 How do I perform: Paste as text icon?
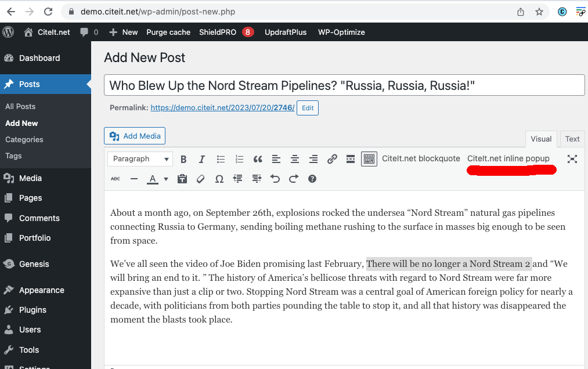[182, 179]
